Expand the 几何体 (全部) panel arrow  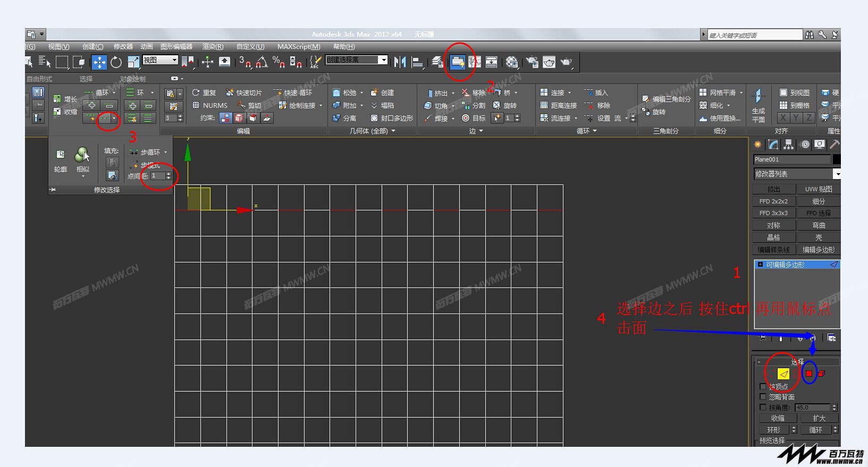pyautogui.click(x=393, y=131)
